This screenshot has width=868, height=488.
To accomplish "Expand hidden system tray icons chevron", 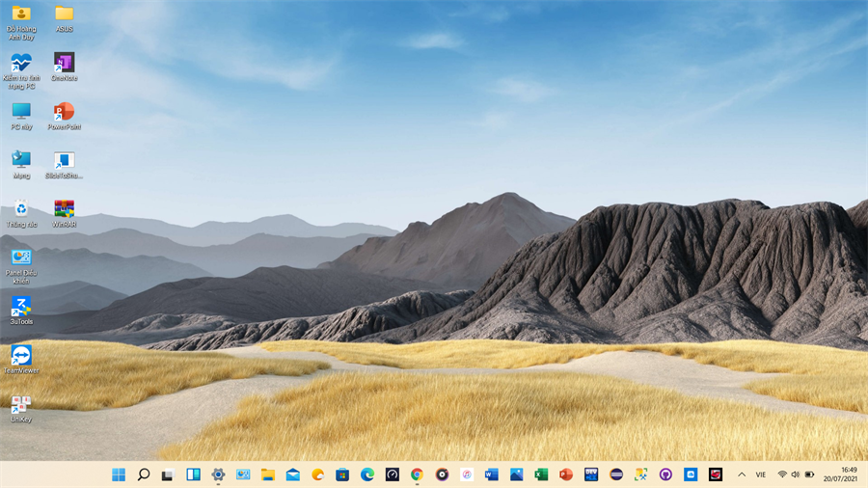I will pos(741,474).
